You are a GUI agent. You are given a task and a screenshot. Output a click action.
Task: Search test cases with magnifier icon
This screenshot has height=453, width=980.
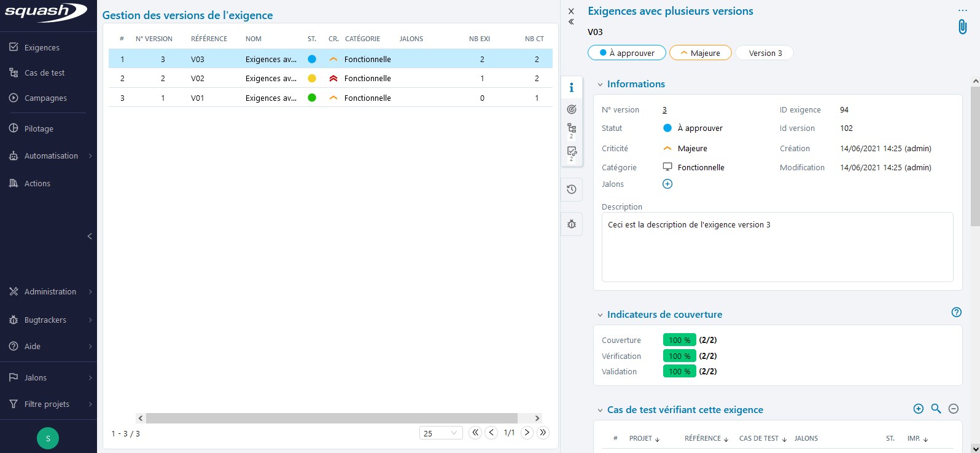coord(936,409)
